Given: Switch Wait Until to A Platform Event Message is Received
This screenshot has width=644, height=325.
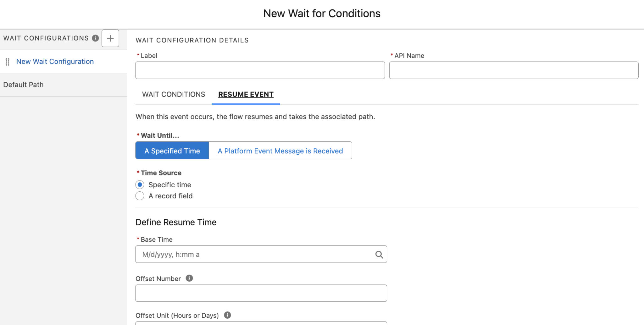Looking at the screenshot, I should 280,151.
